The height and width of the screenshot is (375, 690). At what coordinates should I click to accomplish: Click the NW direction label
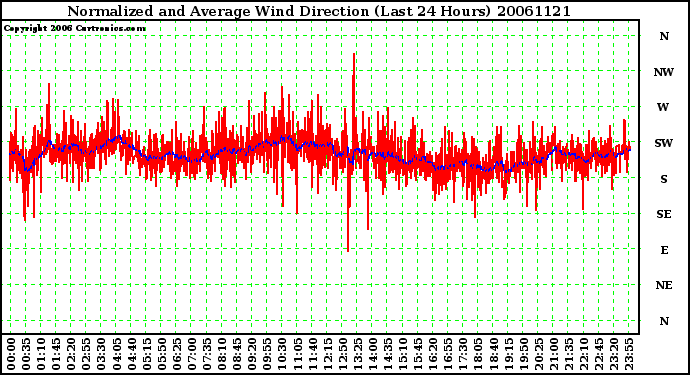tap(664, 72)
